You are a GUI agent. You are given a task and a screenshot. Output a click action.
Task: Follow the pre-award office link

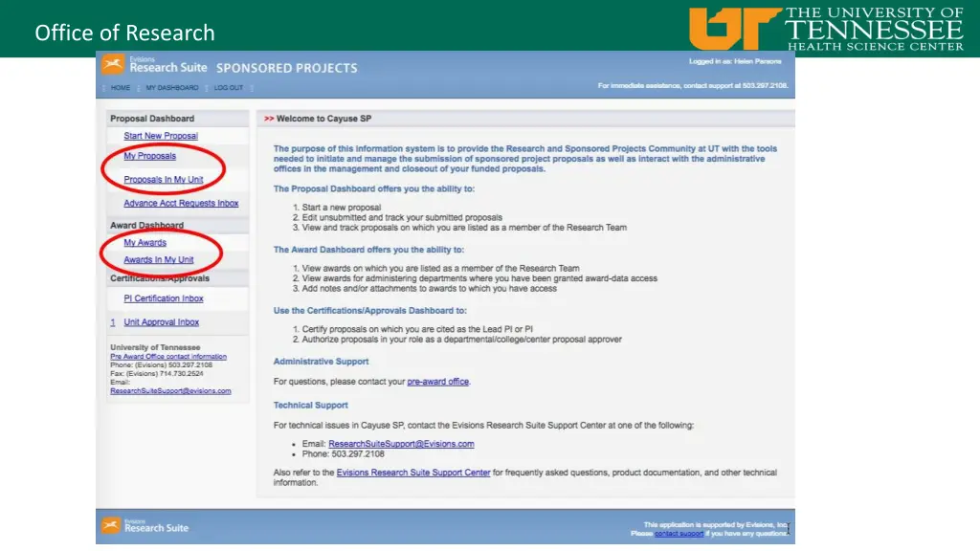438,382
